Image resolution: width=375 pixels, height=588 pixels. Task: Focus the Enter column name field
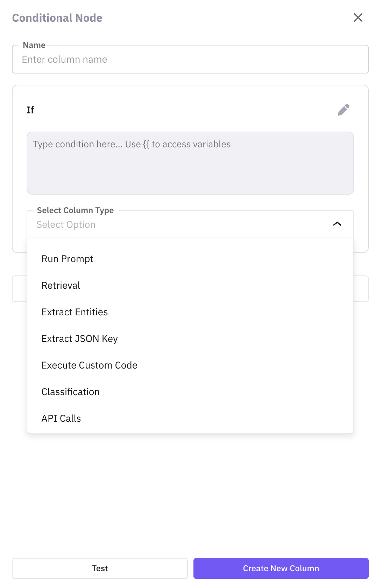[x=190, y=60]
